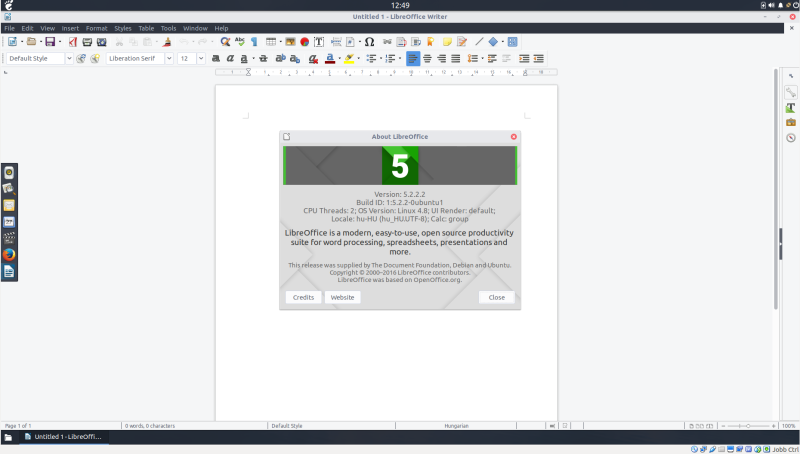Image resolution: width=800 pixels, height=454 pixels.
Task: Open the Liberation Serif font name dropdown
Action: [x=169, y=59]
